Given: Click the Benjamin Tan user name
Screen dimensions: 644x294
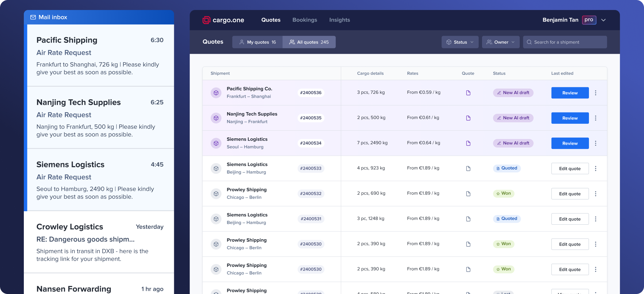Looking at the screenshot, I should click(560, 20).
